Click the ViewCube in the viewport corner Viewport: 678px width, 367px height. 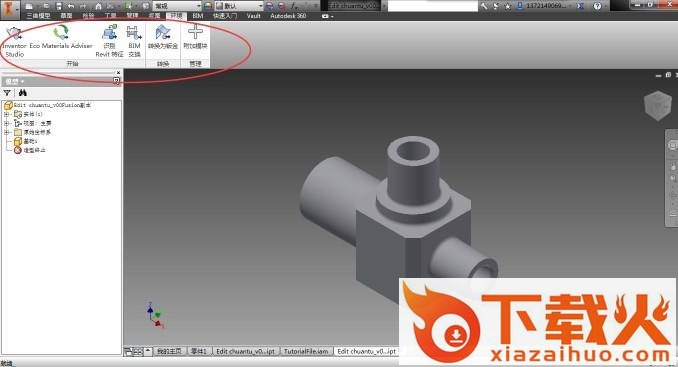pos(658,105)
